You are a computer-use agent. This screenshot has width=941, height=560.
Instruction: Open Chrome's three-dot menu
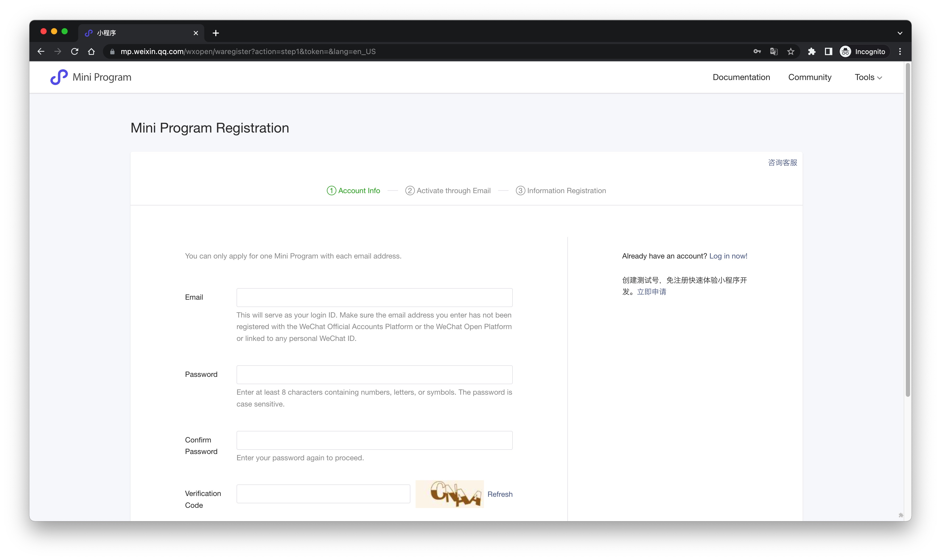point(900,52)
